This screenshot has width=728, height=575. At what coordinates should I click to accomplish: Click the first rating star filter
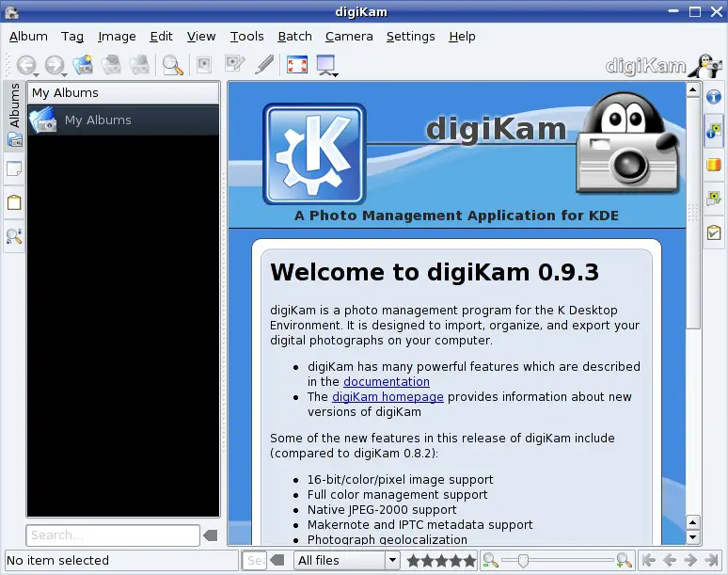click(413, 560)
